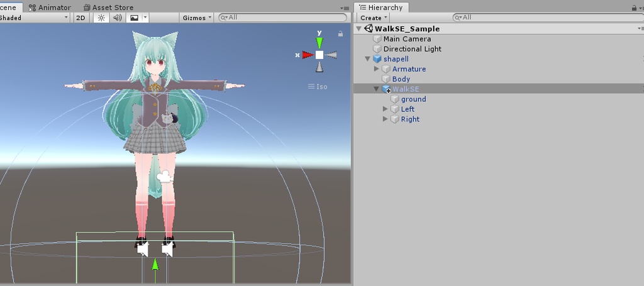Screen dimensions: 644x286
Task: Select Directional Light object
Action: point(413,49)
